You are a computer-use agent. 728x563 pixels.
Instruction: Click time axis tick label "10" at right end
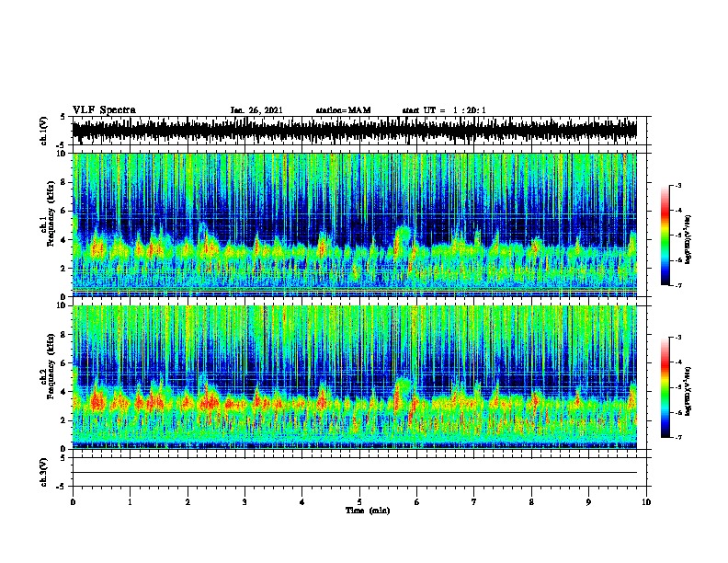tap(646, 502)
